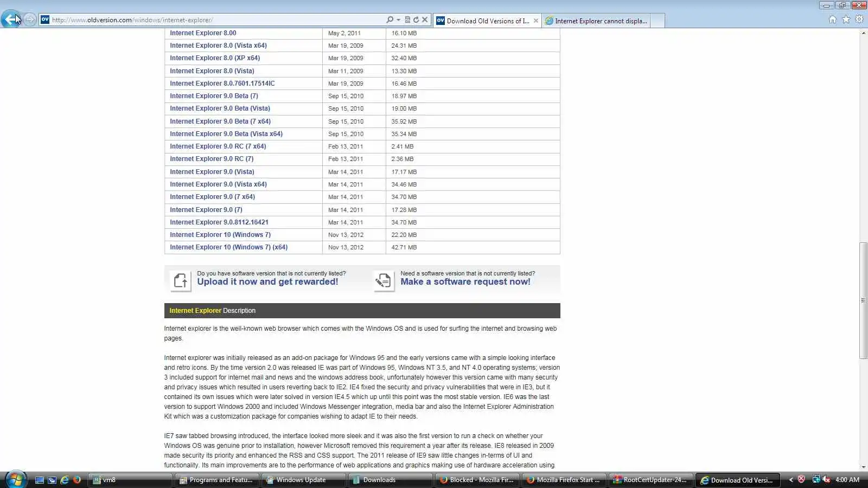This screenshot has height=488, width=868.
Task: Open Internet Explorer 9.0 (Vista) link
Action: [212, 172]
